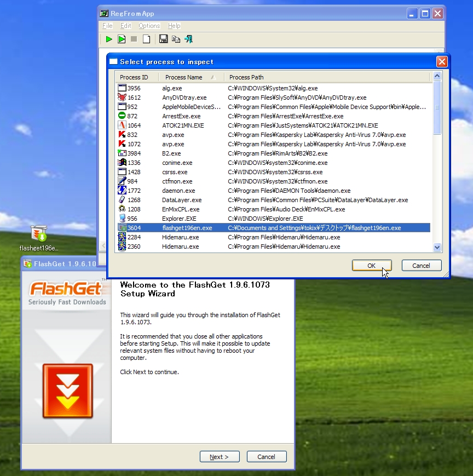Select the AppleMobileDeviceS... process row

[x=274, y=107]
